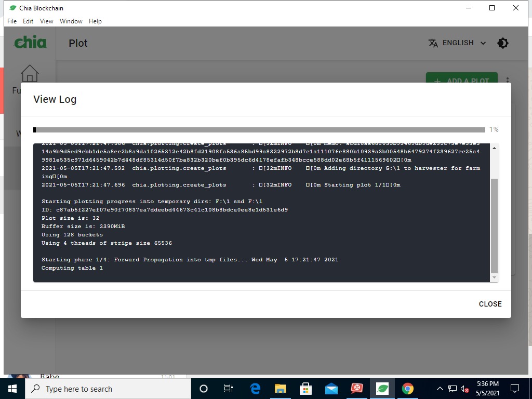Click the 'Starting phase 1/4' log line
Image resolution: width=532 pixels, height=399 pixels.
point(190,260)
